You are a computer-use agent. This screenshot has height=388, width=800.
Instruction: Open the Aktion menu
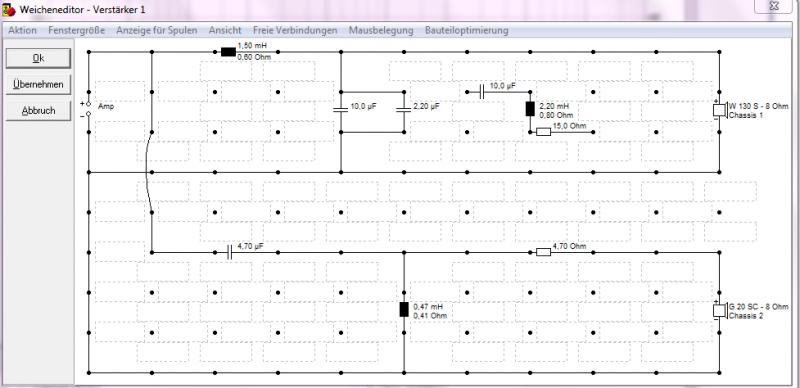pos(22,31)
